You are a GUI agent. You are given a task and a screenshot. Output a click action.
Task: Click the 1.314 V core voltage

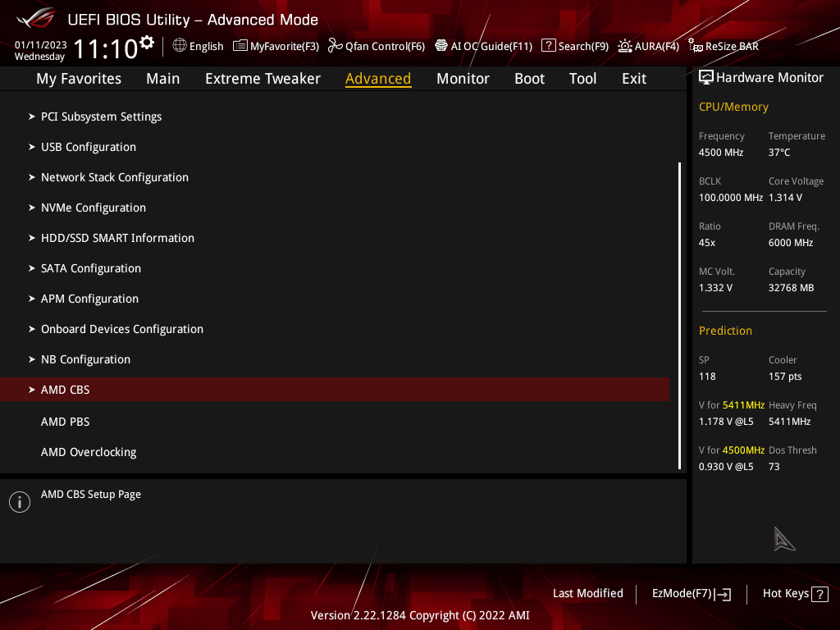[785, 198]
